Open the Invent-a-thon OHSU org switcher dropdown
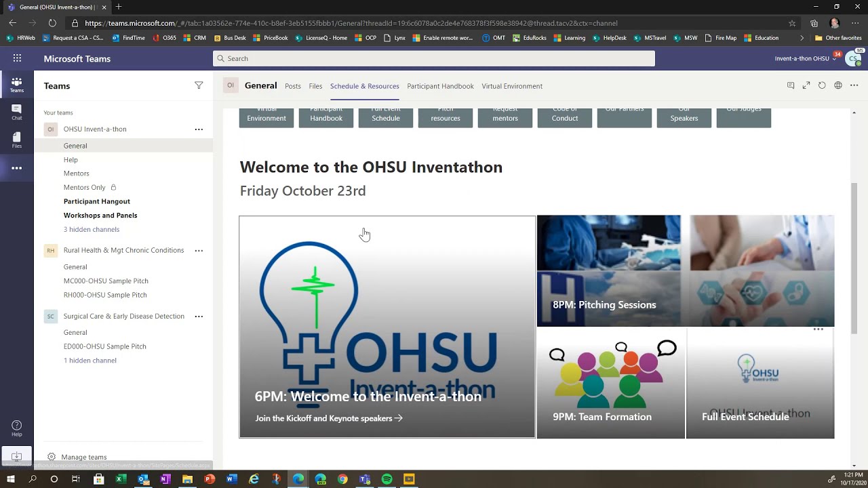The image size is (868, 488). click(x=805, y=58)
